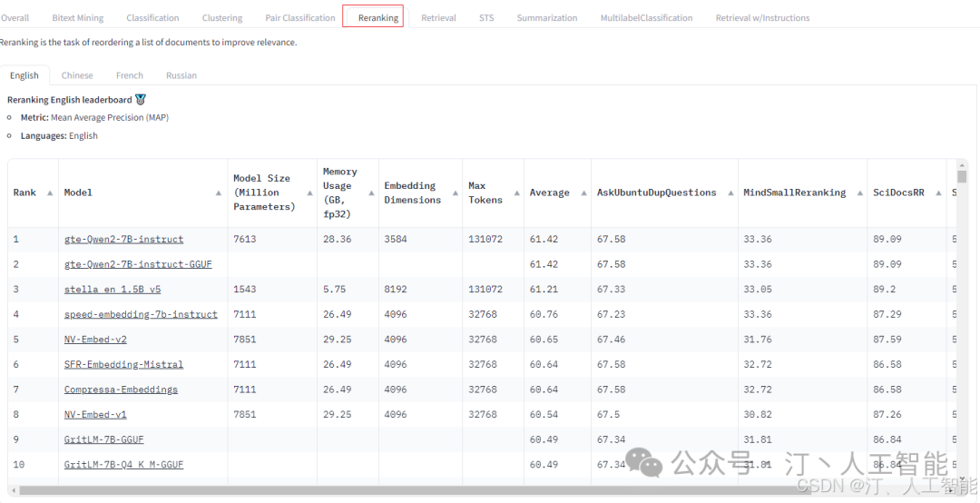The height and width of the screenshot is (503, 980).
Task: Sort by Model Size column arrow
Action: pyautogui.click(x=308, y=193)
